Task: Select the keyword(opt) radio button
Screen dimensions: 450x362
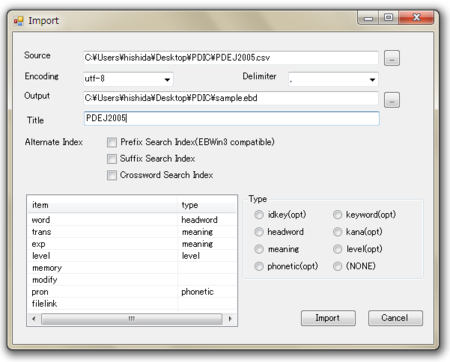Action: (x=337, y=215)
